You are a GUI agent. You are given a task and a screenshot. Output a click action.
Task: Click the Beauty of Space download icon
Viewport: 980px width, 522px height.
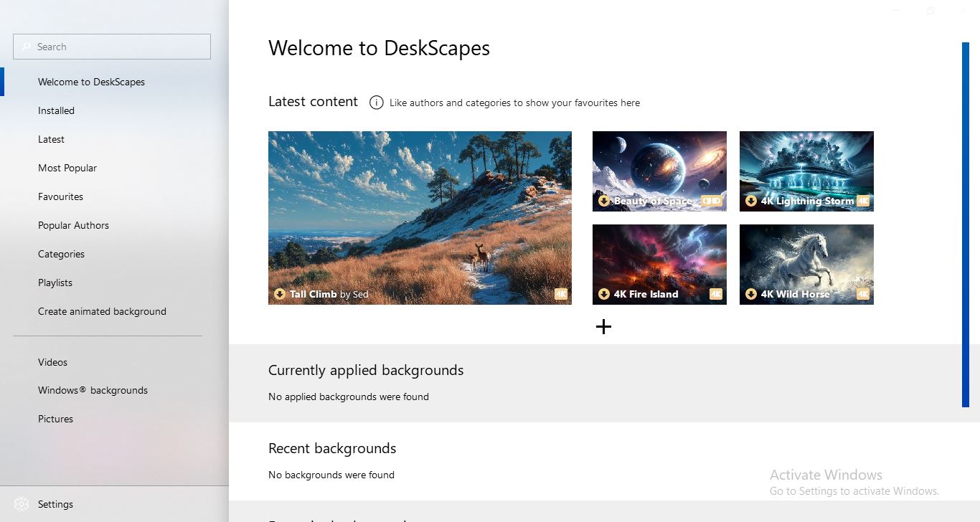[x=604, y=201]
